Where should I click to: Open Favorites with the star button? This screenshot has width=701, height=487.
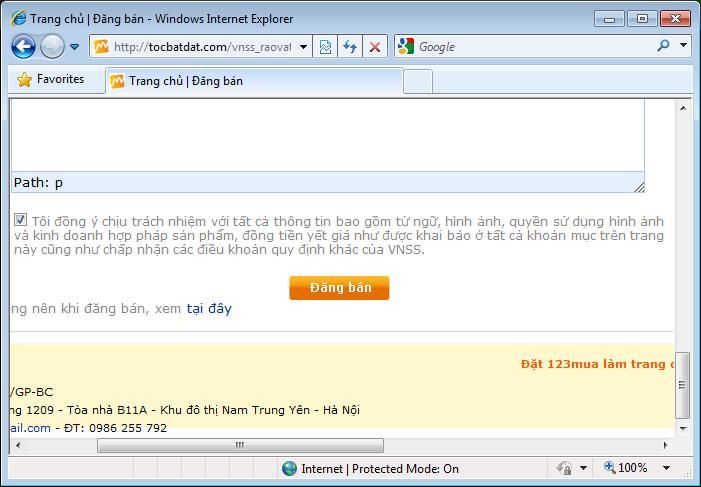[x=51, y=80]
